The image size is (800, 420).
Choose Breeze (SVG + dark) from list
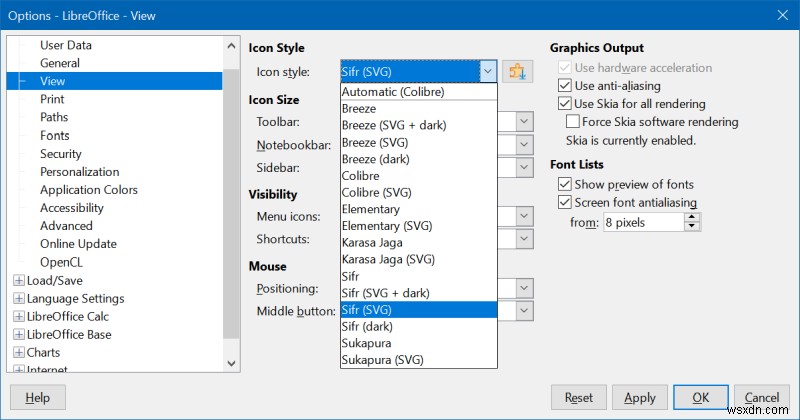click(393, 125)
